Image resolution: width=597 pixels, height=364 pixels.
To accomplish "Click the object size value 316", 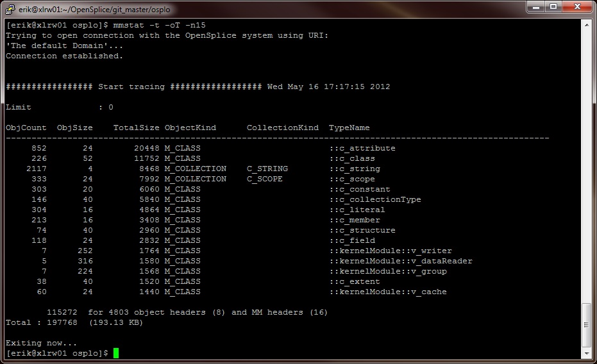I will tap(85, 261).
